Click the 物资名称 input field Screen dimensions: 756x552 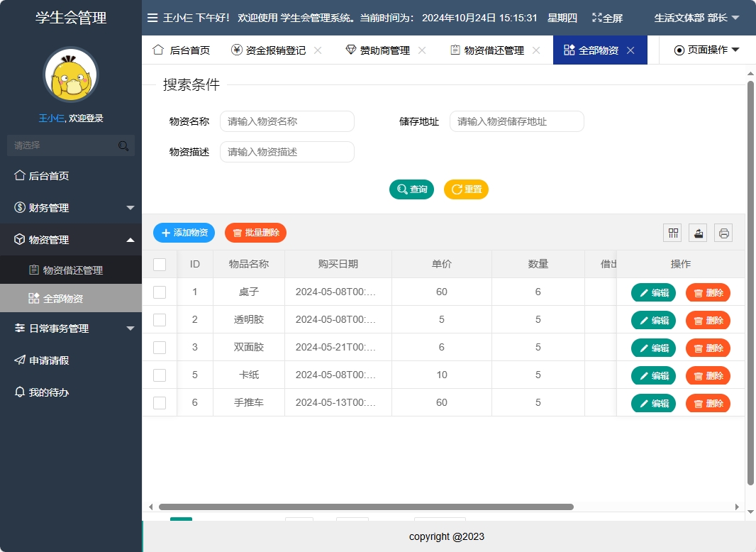pyautogui.click(x=287, y=121)
